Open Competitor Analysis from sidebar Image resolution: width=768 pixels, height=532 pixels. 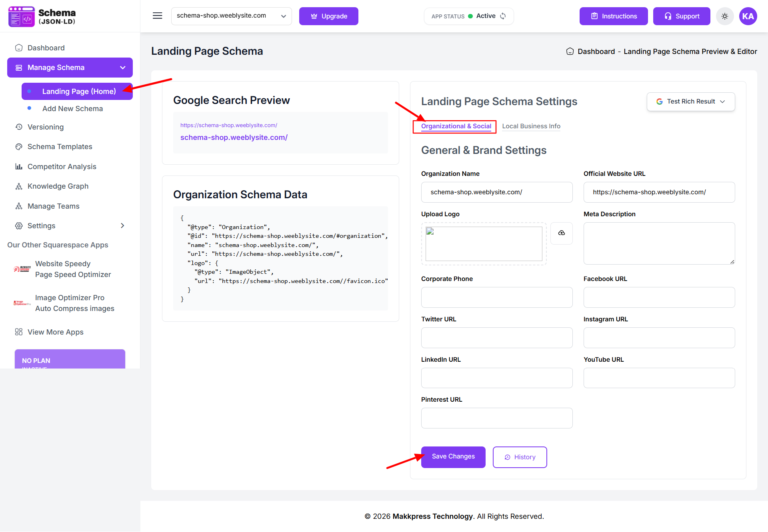(x=62, y=167)
